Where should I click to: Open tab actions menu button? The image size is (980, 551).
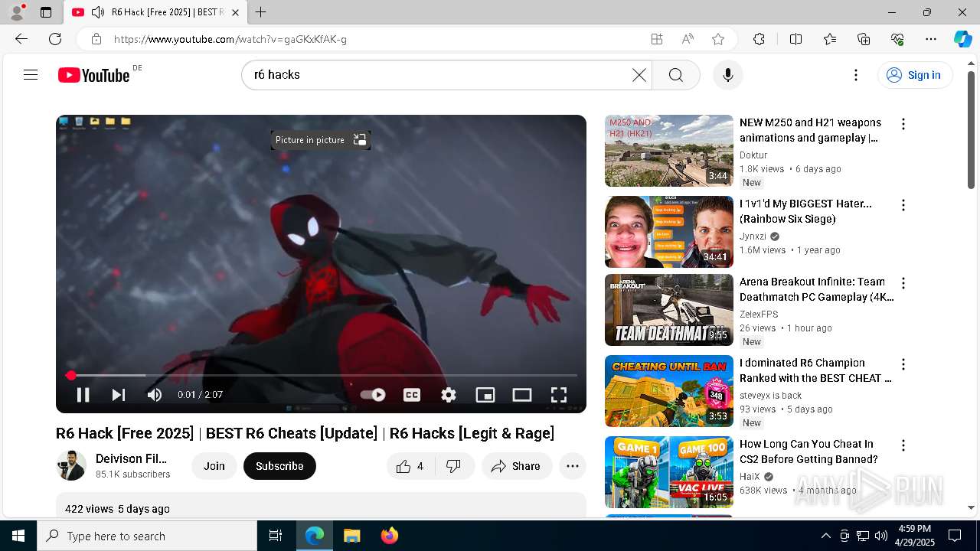(x=46, y=12)
